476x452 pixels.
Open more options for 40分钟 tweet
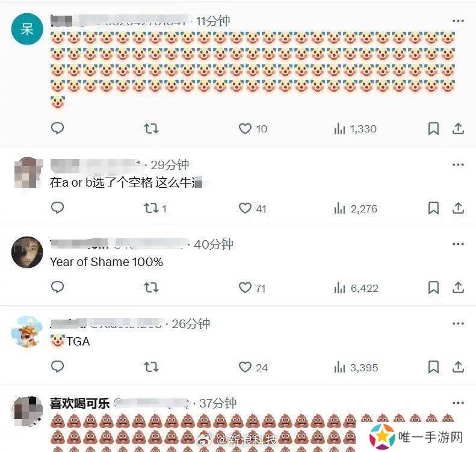tap(458, 244)
